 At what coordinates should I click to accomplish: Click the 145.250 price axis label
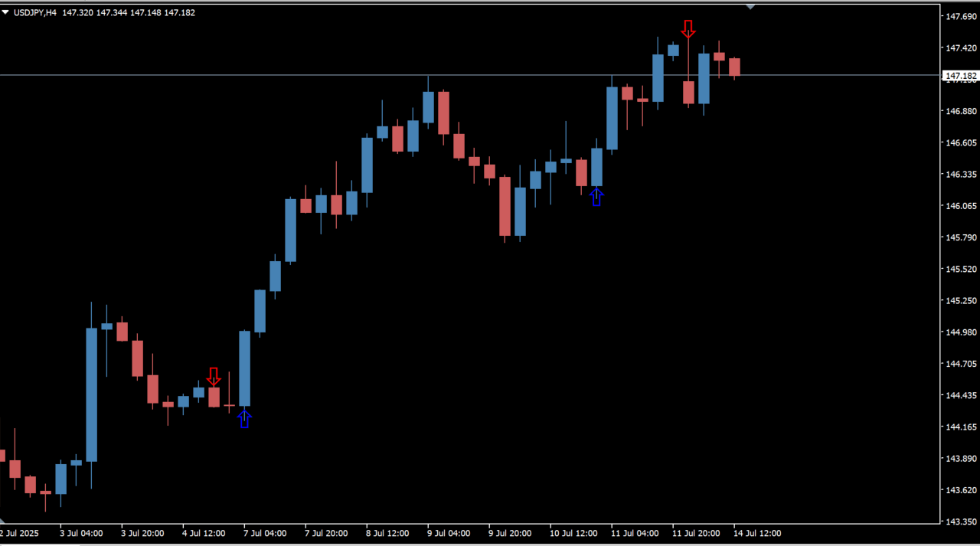[962, 300]
